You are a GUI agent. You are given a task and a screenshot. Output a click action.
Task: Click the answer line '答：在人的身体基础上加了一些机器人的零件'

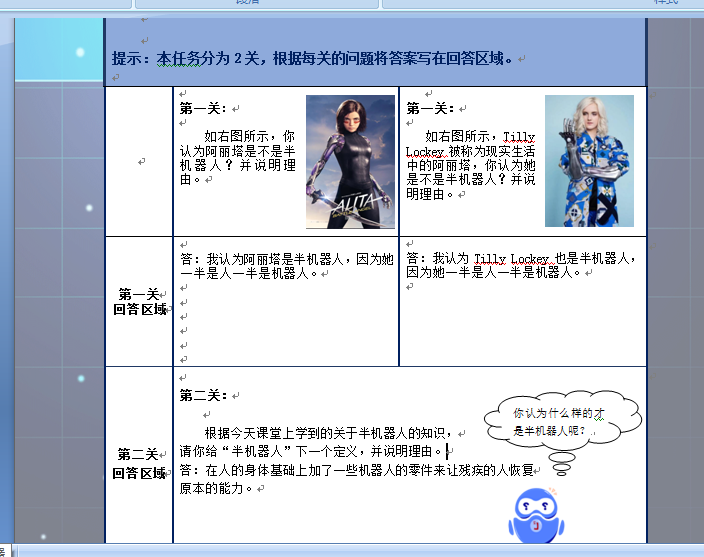pyautogui.click(x=356, y=470)
